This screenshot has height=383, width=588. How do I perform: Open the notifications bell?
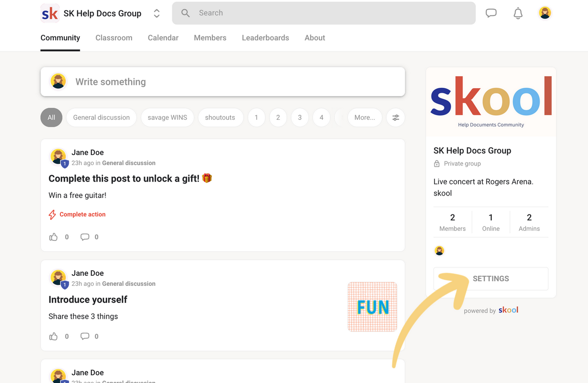tap(518, 13)
